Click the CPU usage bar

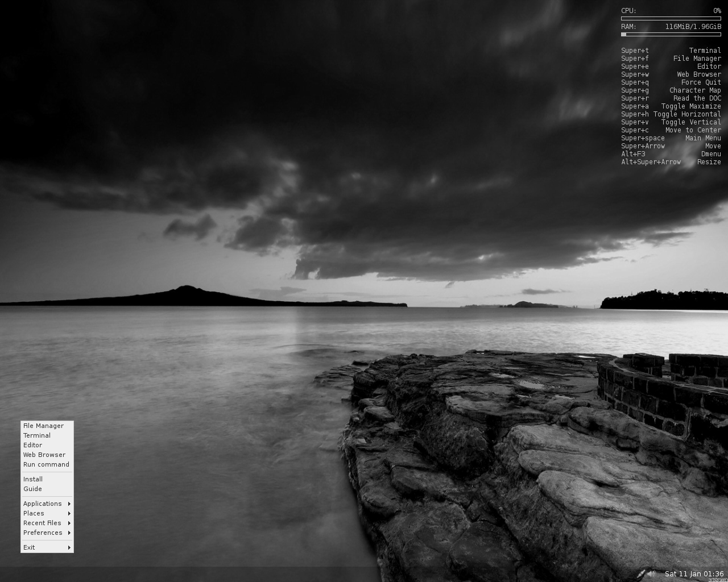[x=671, y=18]
